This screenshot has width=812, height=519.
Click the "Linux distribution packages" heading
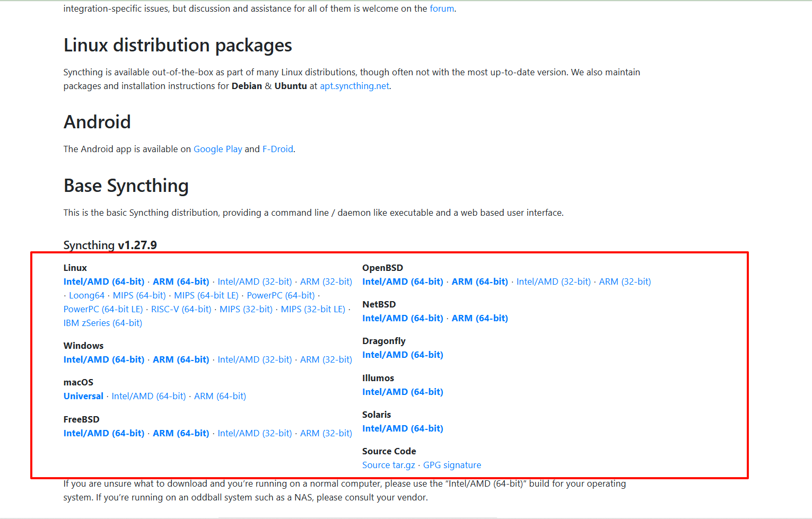pyautogui.click(x=178, y=46)
